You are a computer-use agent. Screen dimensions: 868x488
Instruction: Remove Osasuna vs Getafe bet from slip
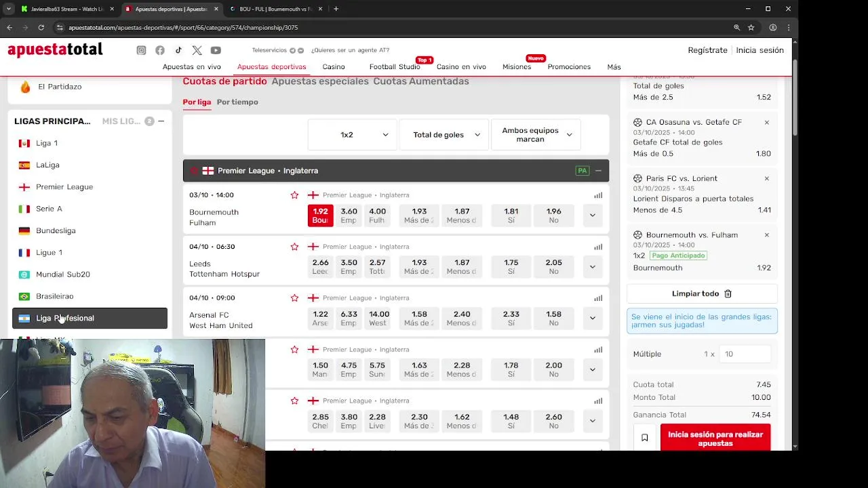[767, 123]
